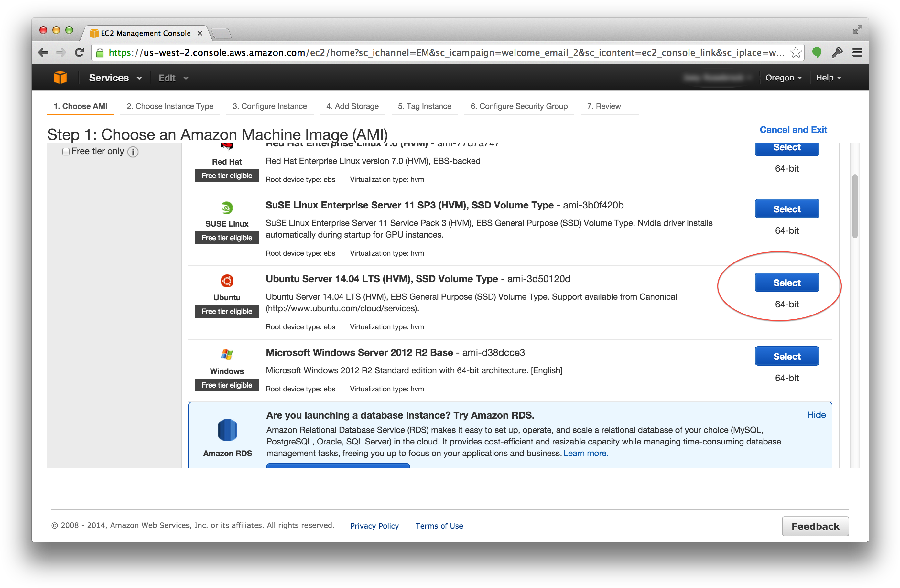The width and height of the screenshot is (900, 588).
Task: Click SUSE Linux Free tier eligible badge
Action: pos(227,237)
